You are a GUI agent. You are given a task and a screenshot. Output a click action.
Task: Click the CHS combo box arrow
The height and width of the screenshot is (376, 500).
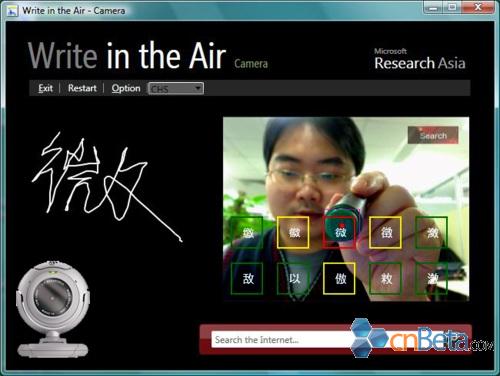[x=198, y=88]
